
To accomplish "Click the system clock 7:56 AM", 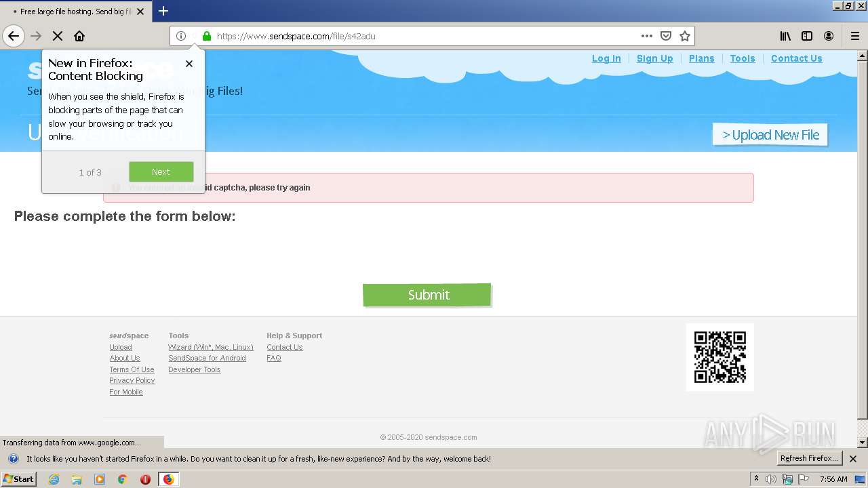I will pyautogui.click(x=833, y=479).
